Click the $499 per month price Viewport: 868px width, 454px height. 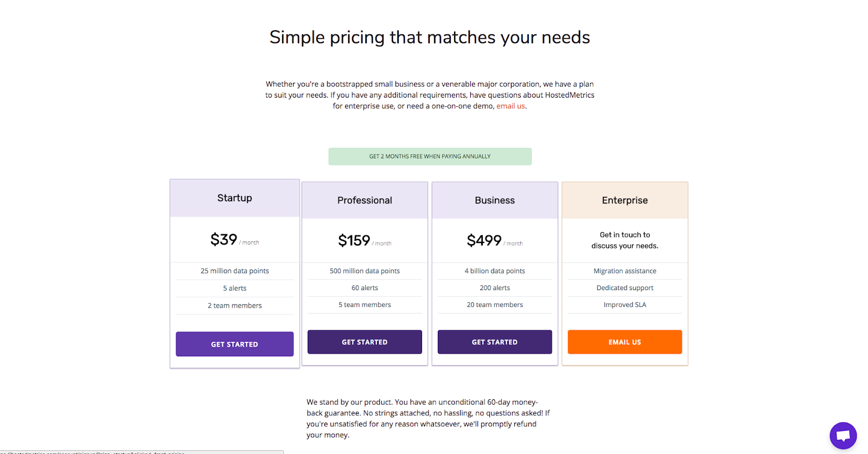(x=485, y=240)
